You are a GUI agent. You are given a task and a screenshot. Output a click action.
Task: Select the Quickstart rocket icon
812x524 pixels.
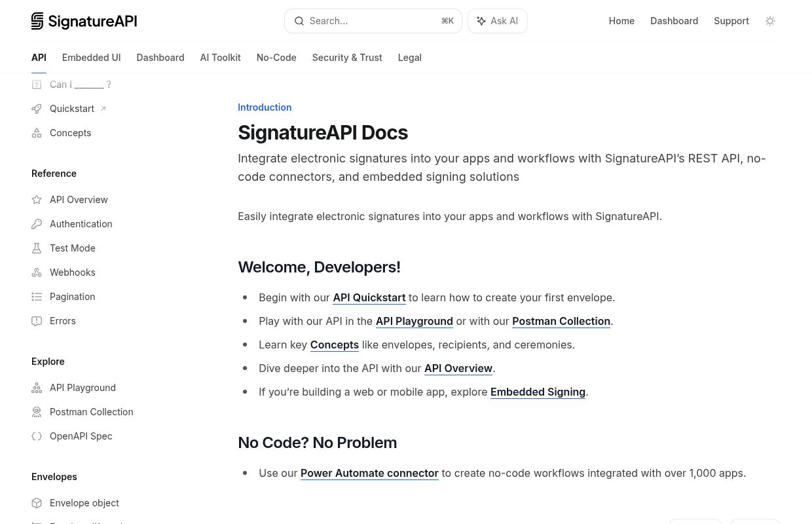[x=37, y=109]
